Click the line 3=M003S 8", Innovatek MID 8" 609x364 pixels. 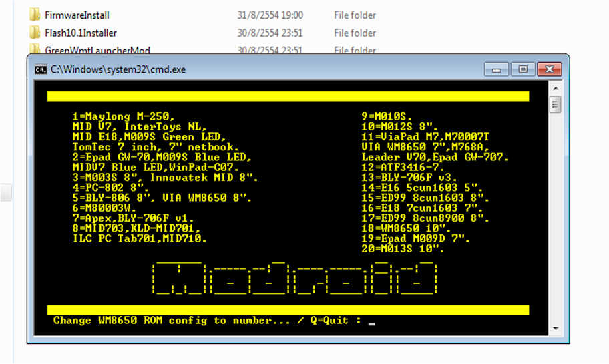(165, 178)
